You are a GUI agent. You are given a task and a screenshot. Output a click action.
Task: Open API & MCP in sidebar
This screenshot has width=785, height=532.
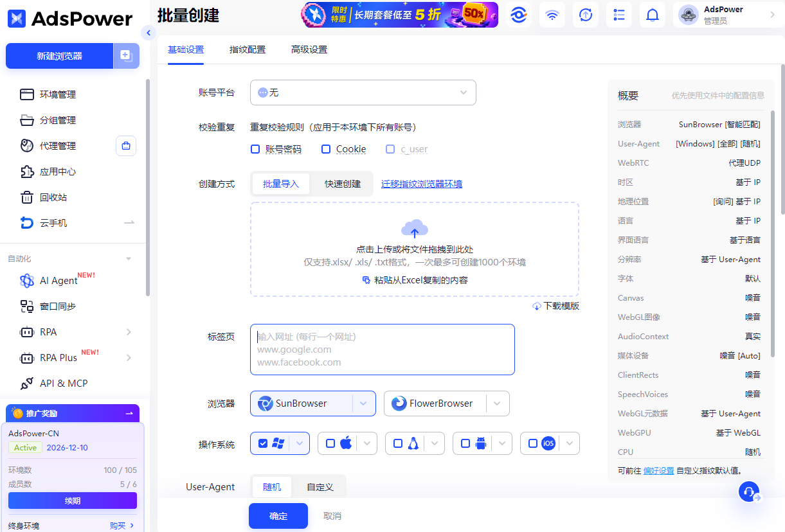point(64,384)
